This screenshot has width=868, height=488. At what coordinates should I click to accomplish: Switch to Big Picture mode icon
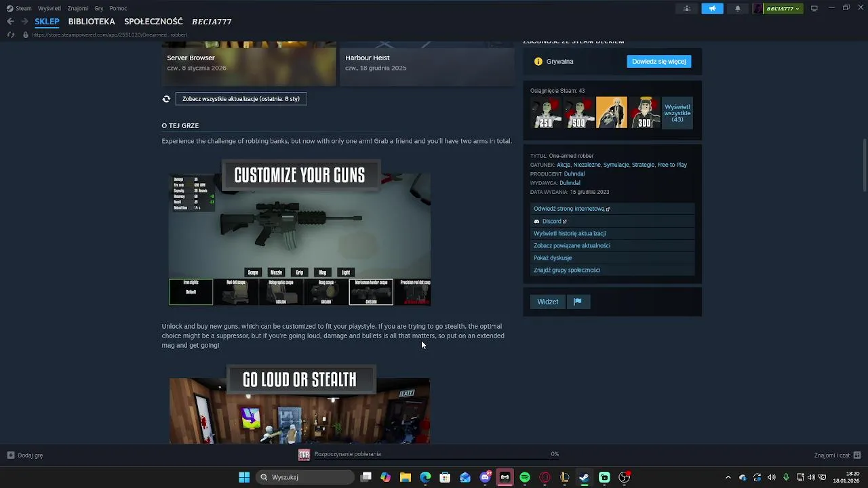814,8
